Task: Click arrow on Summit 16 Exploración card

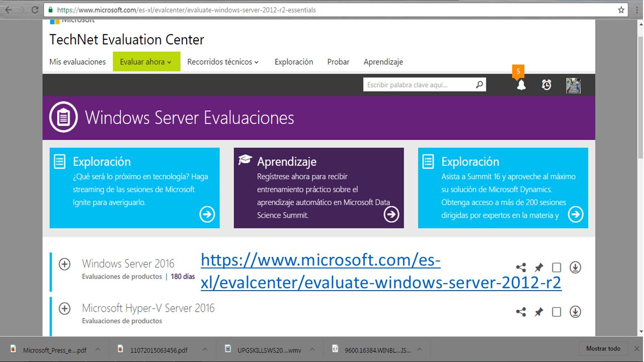Action: point(576,215)
